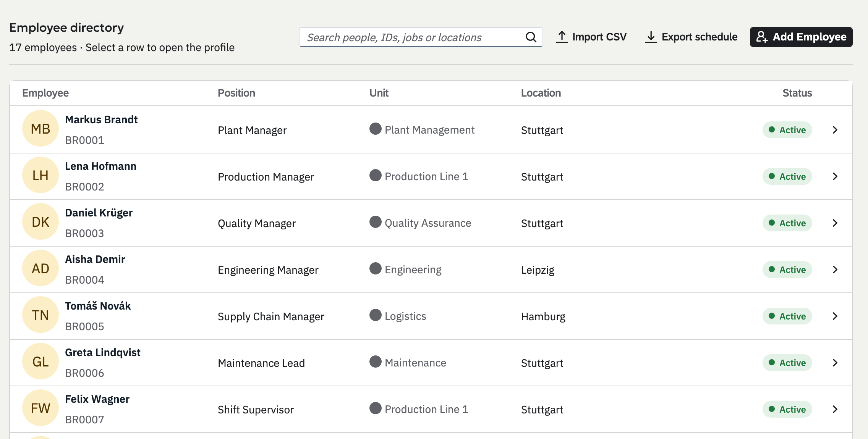Image resolution: width=868 pixels, height=439 pixels.
Task: Click the Unit column header
Action: click(x=379, y=93)
